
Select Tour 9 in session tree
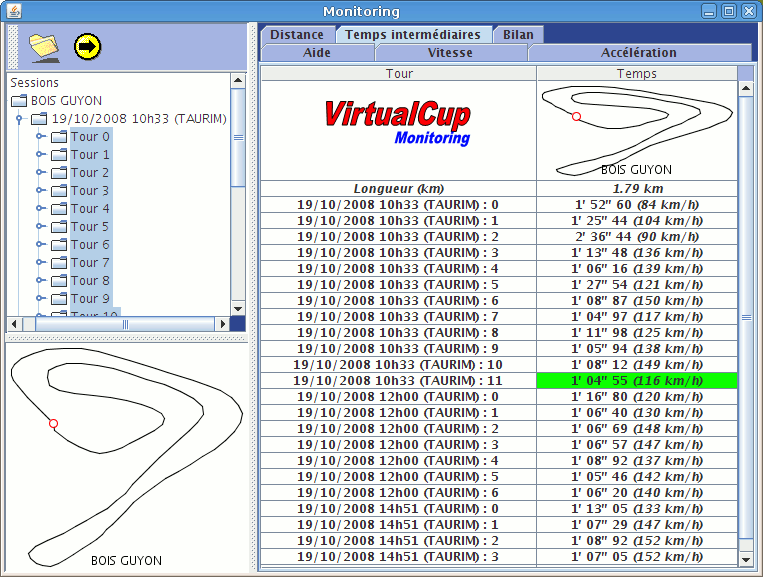tap(90, 299)
